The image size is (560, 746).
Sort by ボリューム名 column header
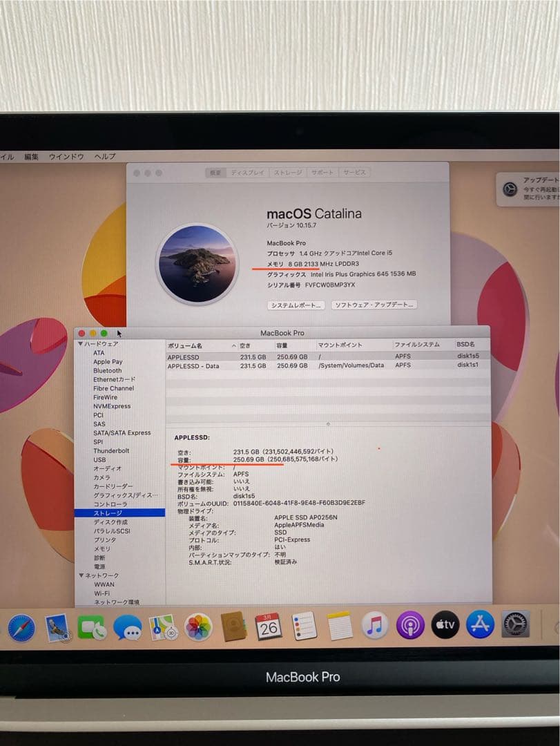coord(184,346)
